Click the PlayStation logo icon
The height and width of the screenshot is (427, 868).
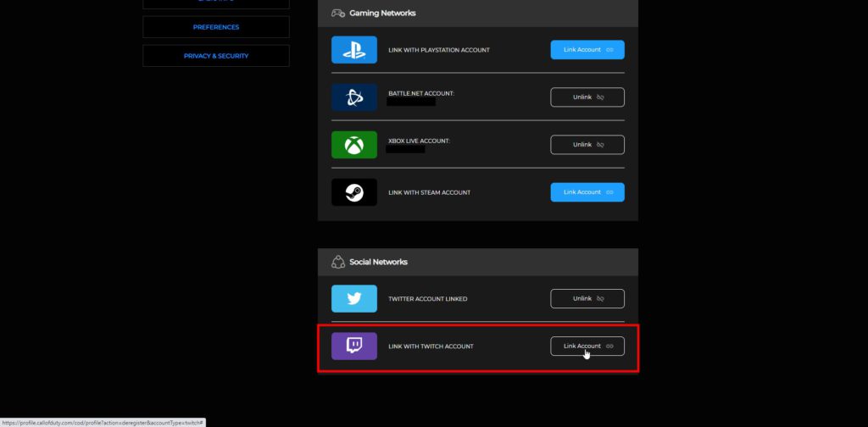[x=353, y=50]
